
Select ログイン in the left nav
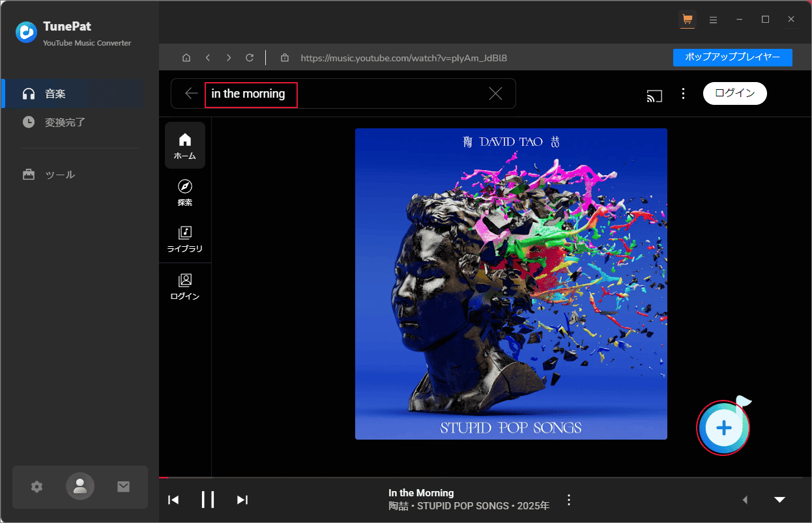(185, 287)
